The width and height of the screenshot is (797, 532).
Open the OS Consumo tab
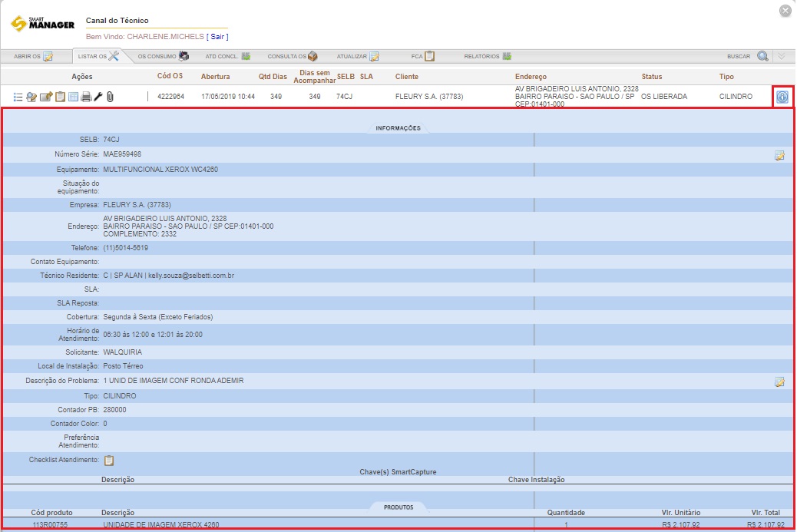(163, 56)
